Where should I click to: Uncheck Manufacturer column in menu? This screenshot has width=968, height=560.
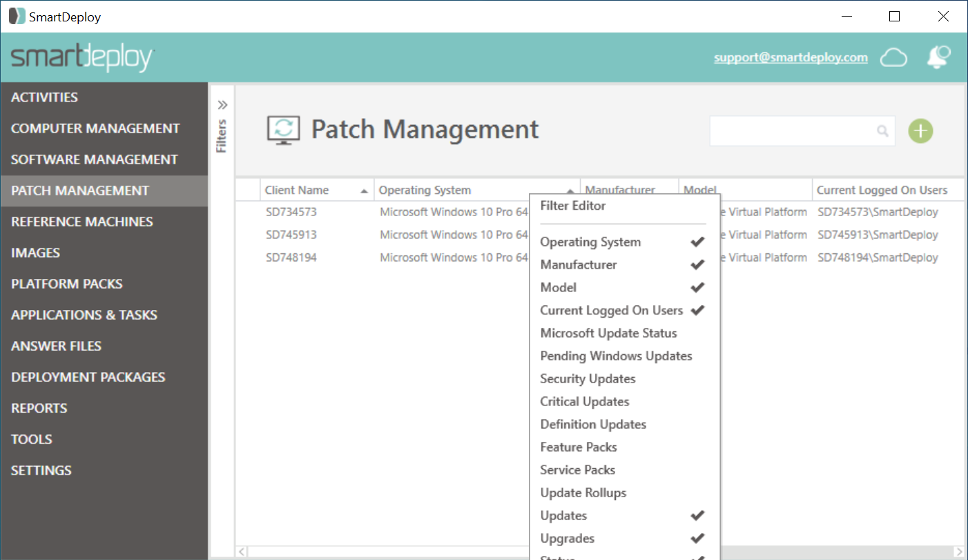(x=624, y=264)
